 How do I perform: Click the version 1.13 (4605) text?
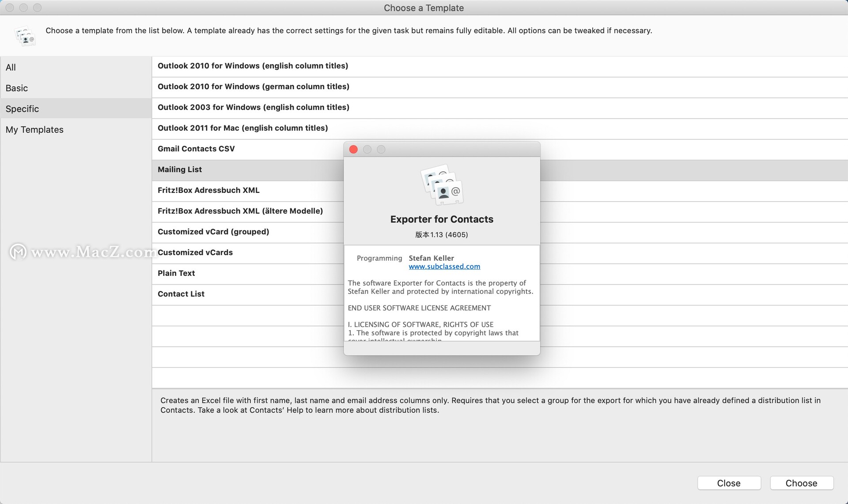point(442,235)
